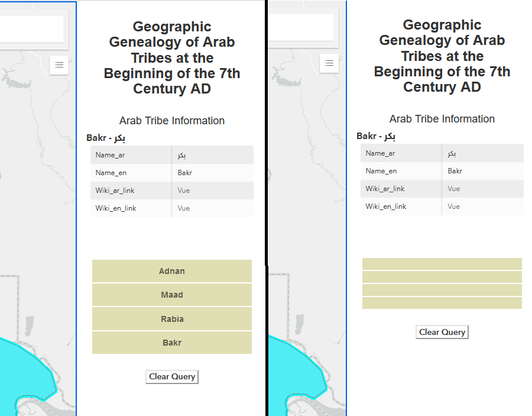Click the Adnan lineage button

[x=172, y=271]
